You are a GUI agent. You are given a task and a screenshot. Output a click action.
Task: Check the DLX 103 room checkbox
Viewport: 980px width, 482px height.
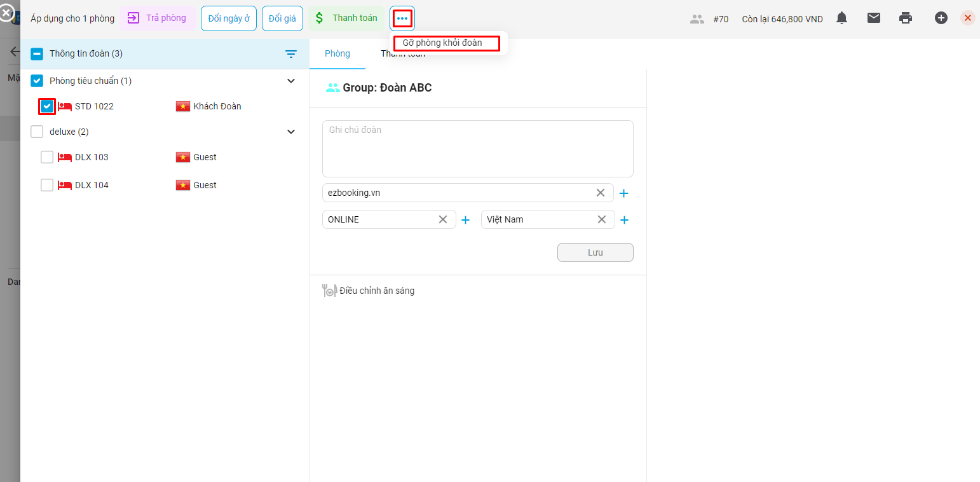47,157
